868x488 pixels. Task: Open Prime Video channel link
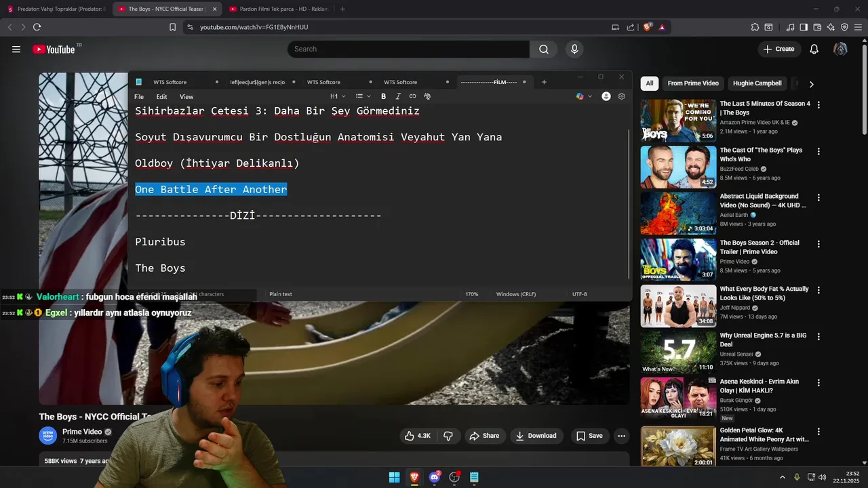tap(82, 432)
